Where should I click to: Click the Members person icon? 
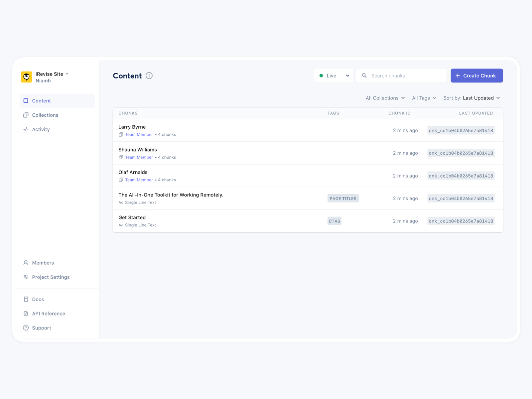coord(26,263)
